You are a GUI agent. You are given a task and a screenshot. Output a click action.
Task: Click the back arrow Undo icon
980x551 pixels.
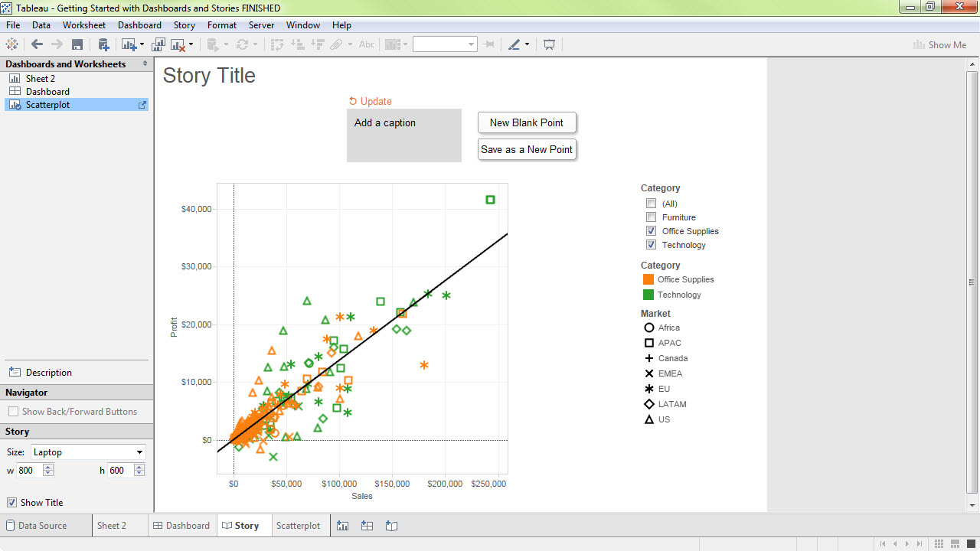pos(37,44)
